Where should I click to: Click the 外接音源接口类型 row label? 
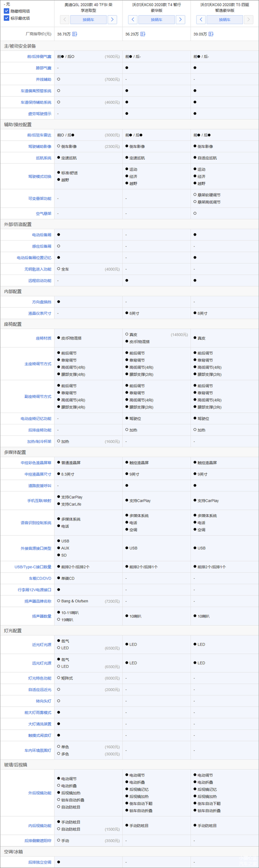click(36, 548)
